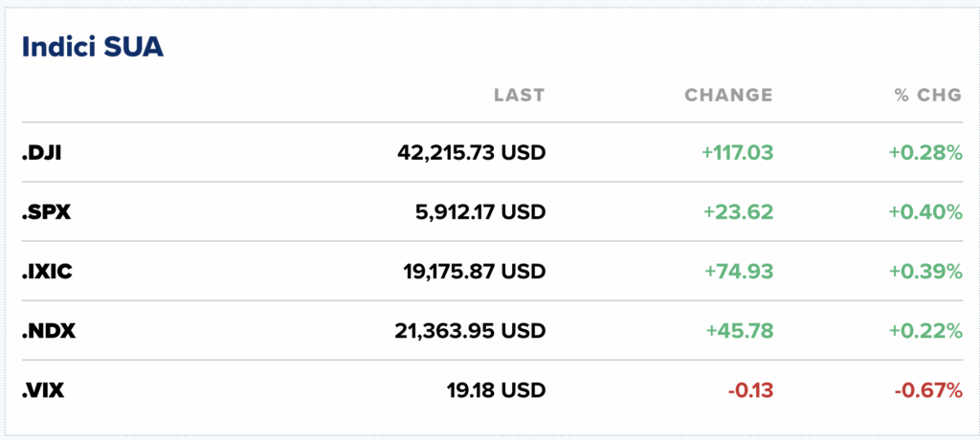Click the 19,175.87 USD price
Viewport: 980px width, 440px height.
474,272
